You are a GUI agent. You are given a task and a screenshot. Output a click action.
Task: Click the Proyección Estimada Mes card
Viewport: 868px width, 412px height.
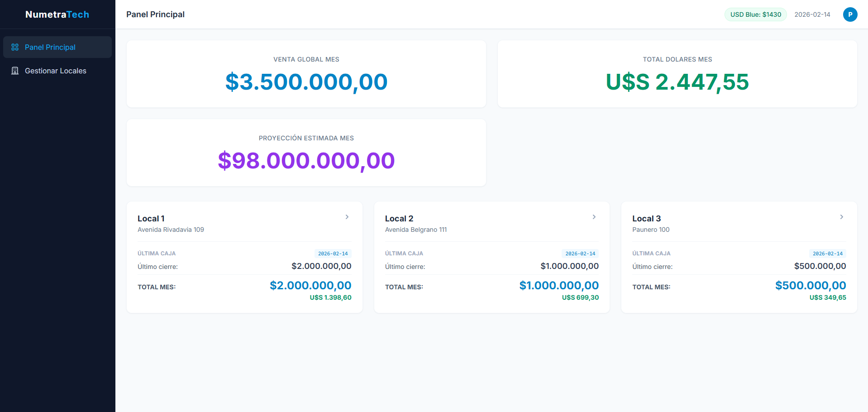[x=306, y=153]
